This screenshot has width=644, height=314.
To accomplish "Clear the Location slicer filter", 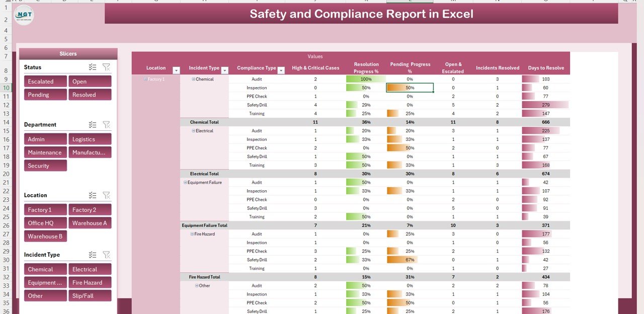I will [x=106, y=195].
